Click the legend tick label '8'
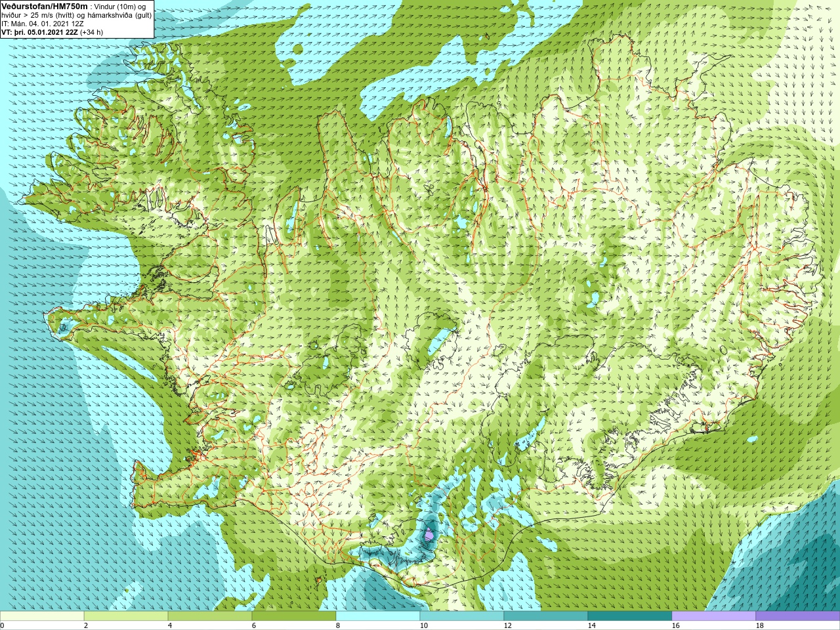 coord(338,625)
